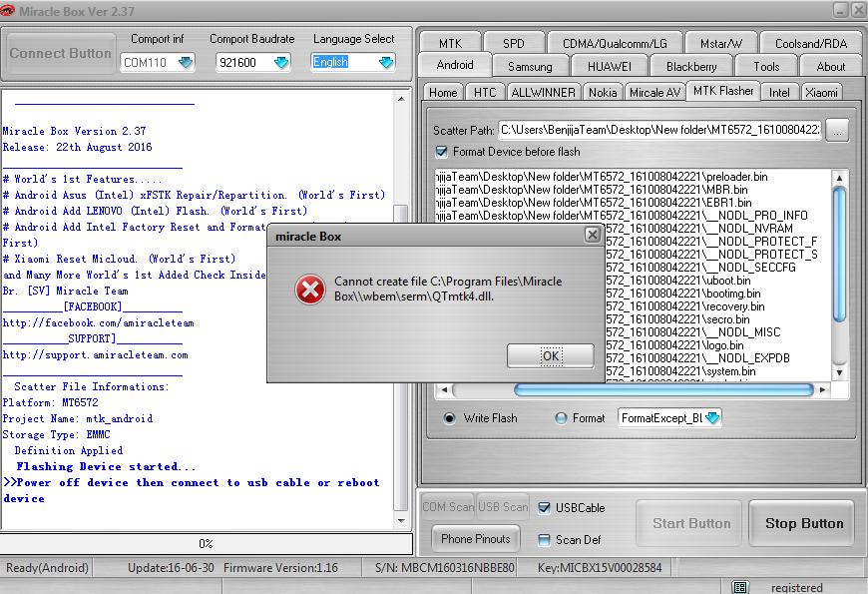Click the USB Scan button
868x594 pixels.
[x=503, y=507]
